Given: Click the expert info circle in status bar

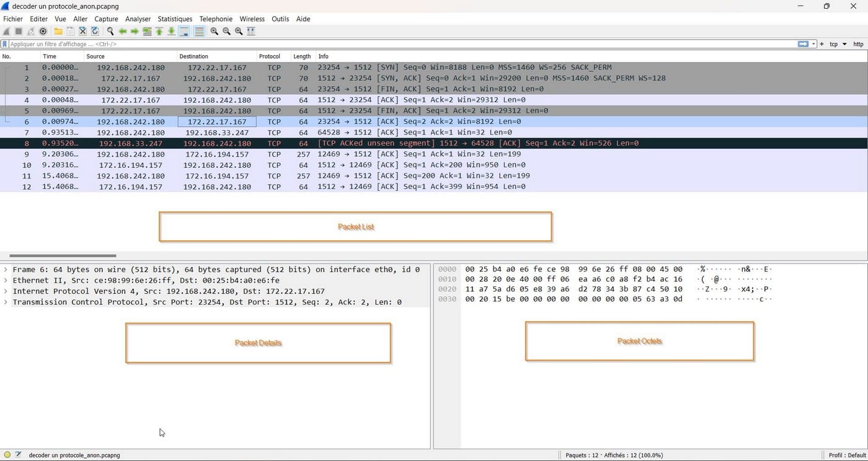Looking at the screenshot, I should [x=7, y=455].
